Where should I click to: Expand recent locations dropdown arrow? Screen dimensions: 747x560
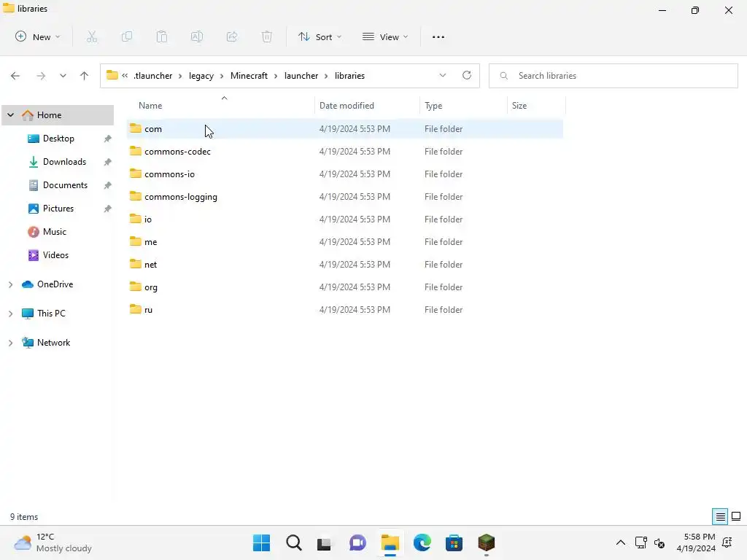point(63,76)
